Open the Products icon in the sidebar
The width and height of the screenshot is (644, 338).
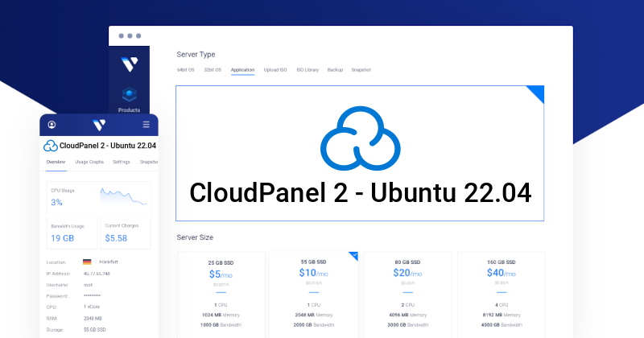(129, 96)
